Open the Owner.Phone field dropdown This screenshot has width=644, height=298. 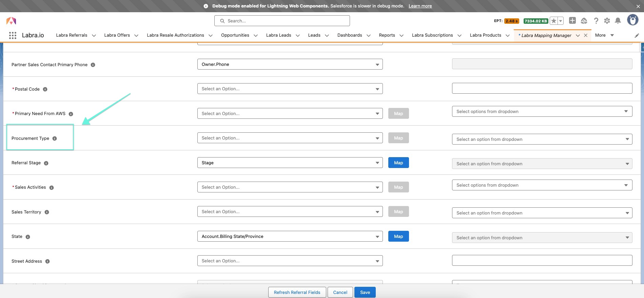(290, 64)
